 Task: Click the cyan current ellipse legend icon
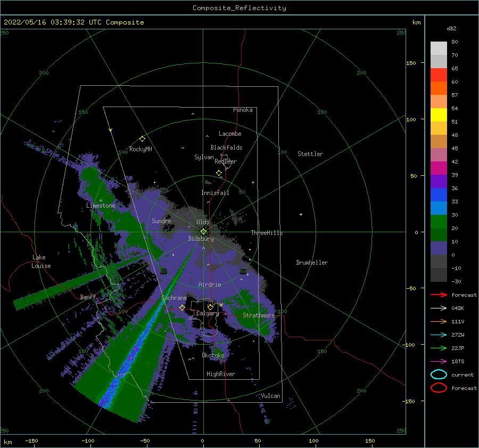[439, 374]
